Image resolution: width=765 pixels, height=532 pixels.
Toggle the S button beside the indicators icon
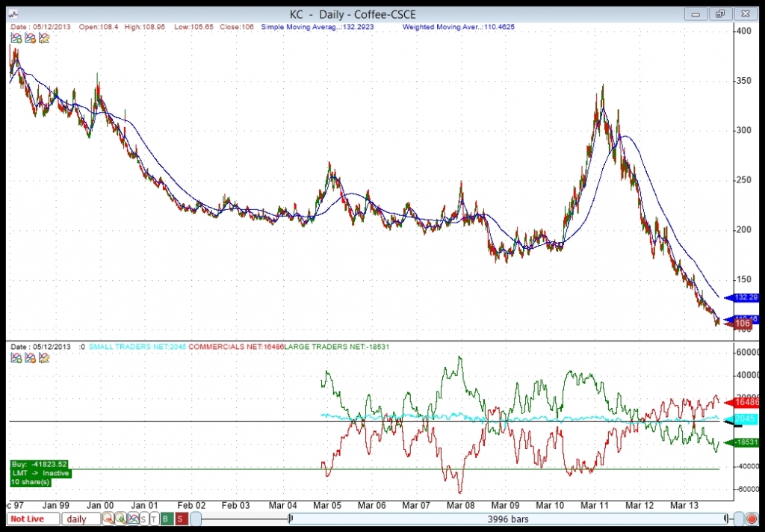143,519
